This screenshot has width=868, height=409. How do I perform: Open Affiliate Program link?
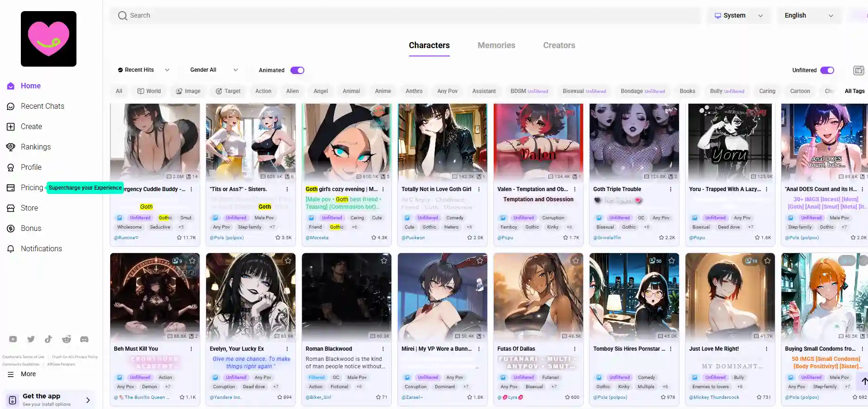61,364
